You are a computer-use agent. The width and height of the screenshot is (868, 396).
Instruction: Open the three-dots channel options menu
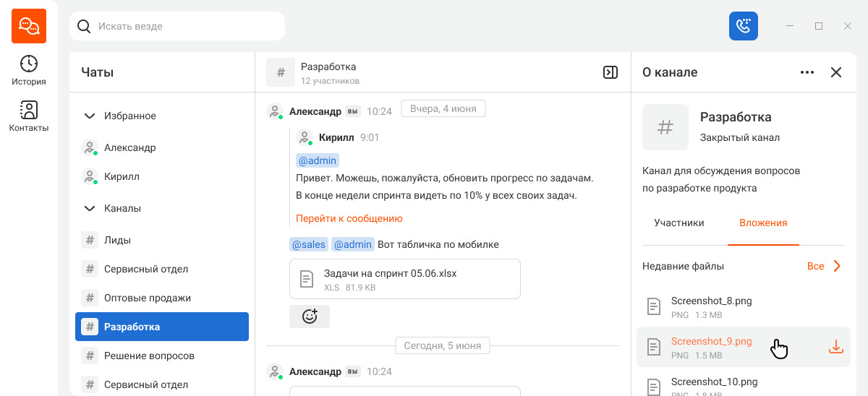pyautogui.click(x=807, y=72)
